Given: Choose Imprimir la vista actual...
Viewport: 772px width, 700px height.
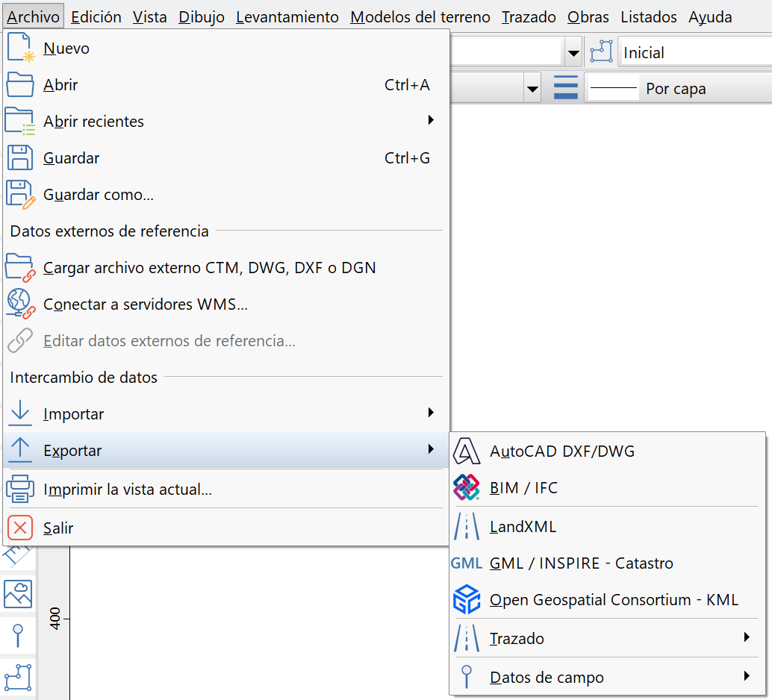Looking at the screenshot, I should click(128, 490).
